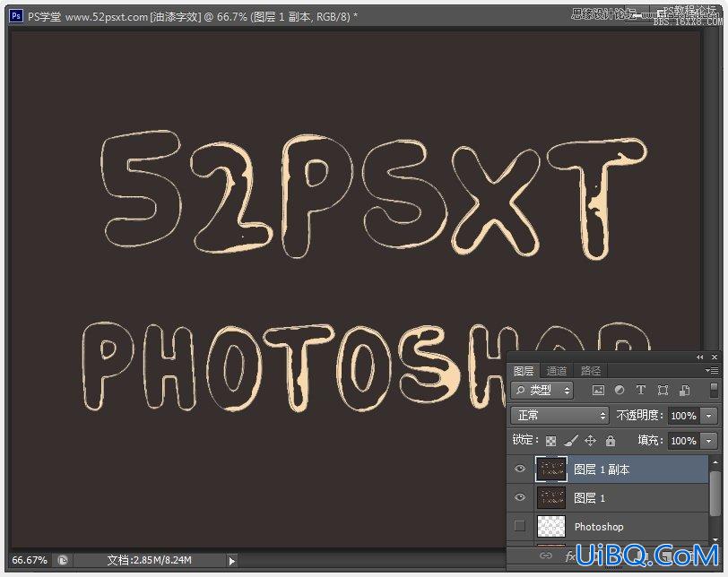Lock all padlock icon
Screen dimensions: 728x577
coord(611,441)
